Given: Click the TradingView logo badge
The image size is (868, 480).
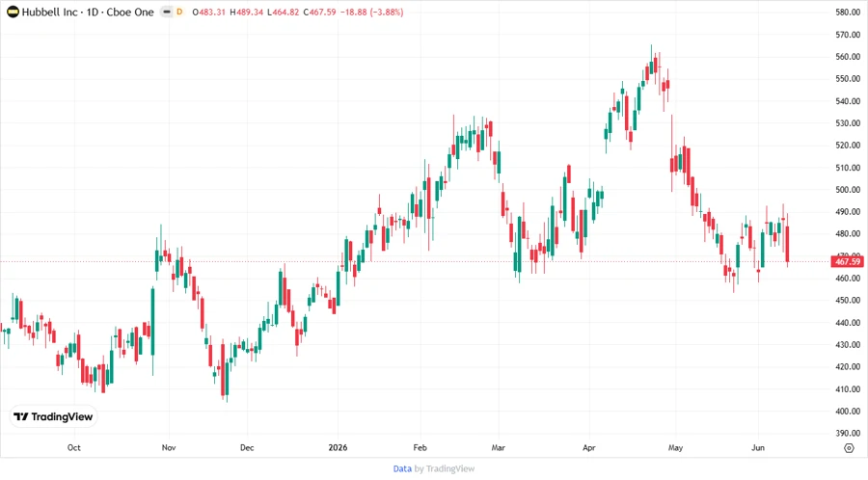Looking at the screenshot, I should [54, 416].
